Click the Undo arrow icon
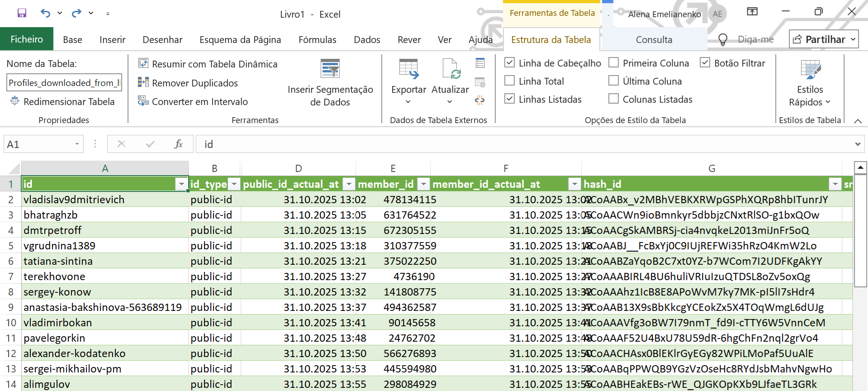 coord(45,13)
